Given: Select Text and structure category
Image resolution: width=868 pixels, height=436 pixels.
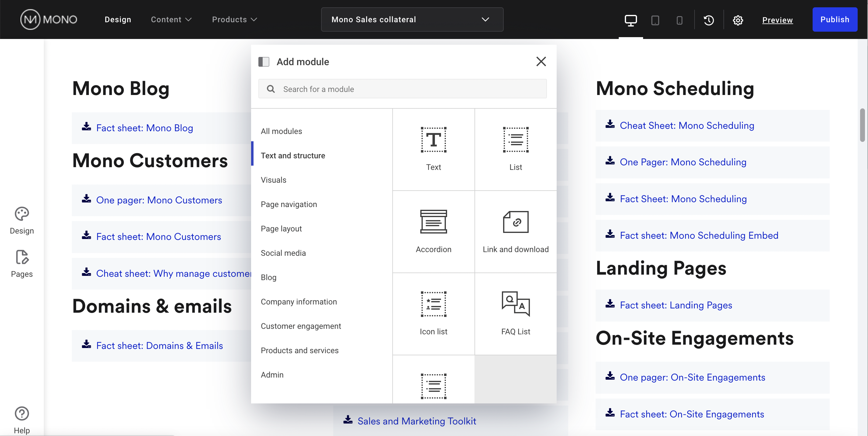Looking at the screenshot, I should click(x=293, y=156).
